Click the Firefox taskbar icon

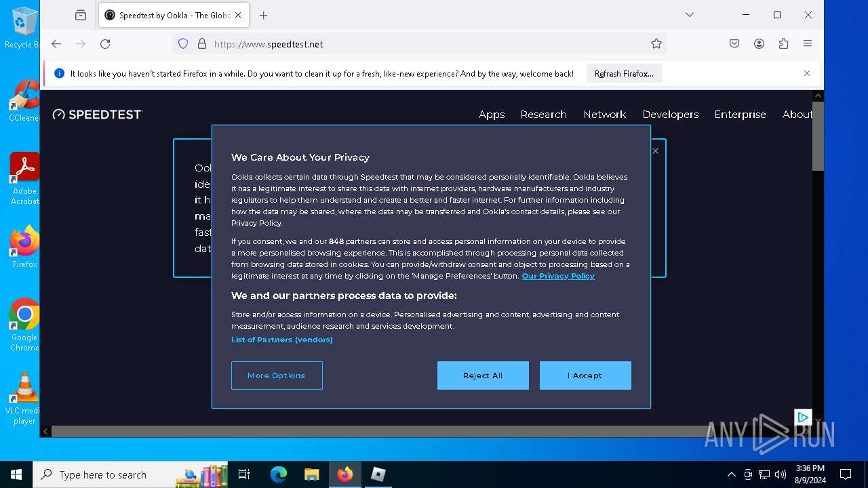tap(345, 474)
